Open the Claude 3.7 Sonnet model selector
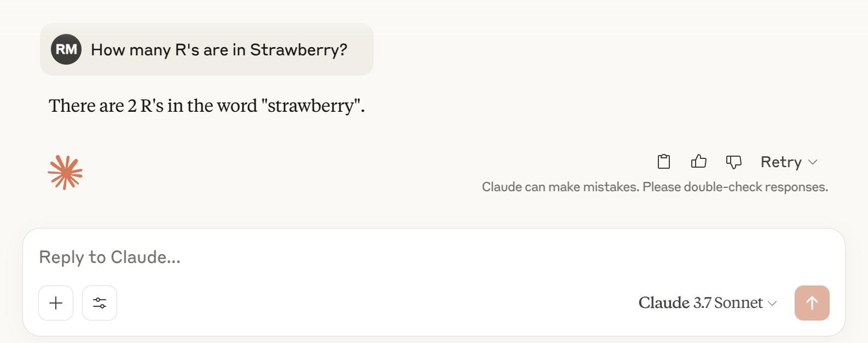Screen dimensions: 868x343 [x=701, y=303]
